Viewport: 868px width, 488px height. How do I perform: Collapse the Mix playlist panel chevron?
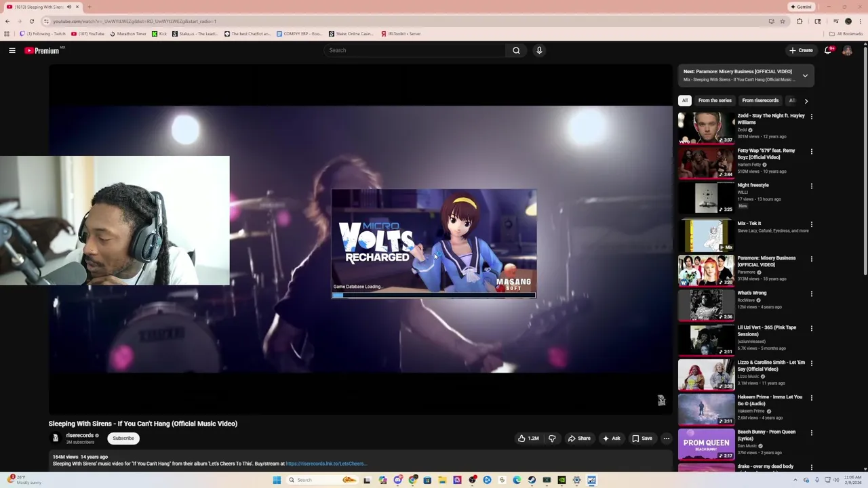805,75
